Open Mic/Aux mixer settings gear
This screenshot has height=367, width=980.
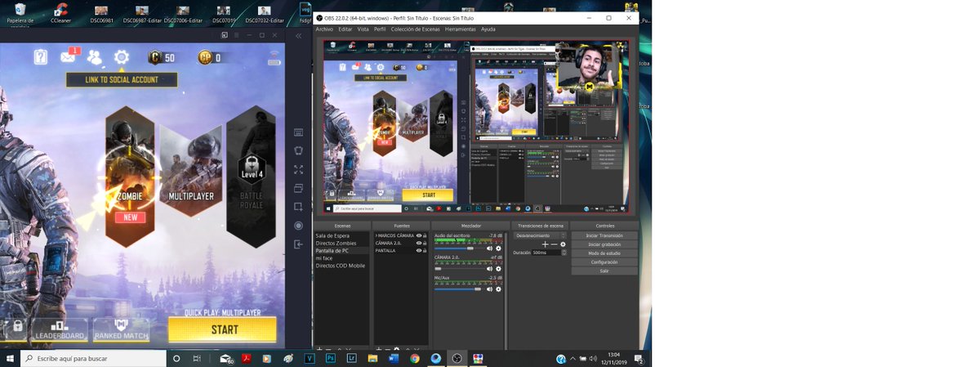498,289
